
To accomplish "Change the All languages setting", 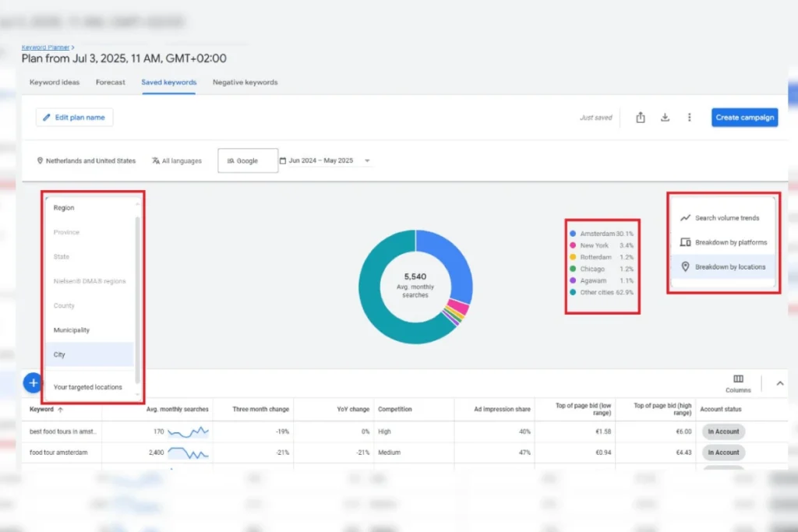I will point(177,161).
